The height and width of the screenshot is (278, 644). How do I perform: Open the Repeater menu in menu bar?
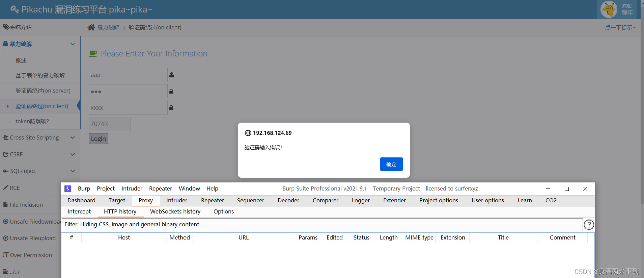(x=161, y=188)
